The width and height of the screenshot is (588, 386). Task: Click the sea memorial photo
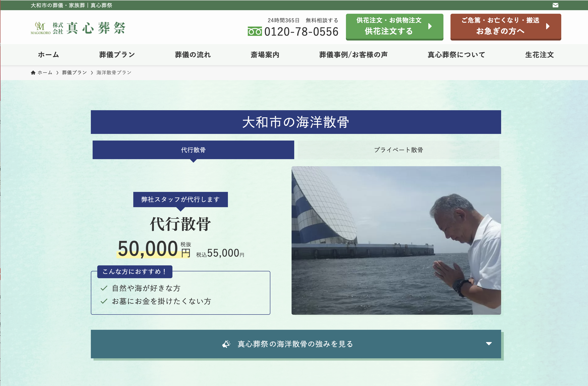point(396,240)
